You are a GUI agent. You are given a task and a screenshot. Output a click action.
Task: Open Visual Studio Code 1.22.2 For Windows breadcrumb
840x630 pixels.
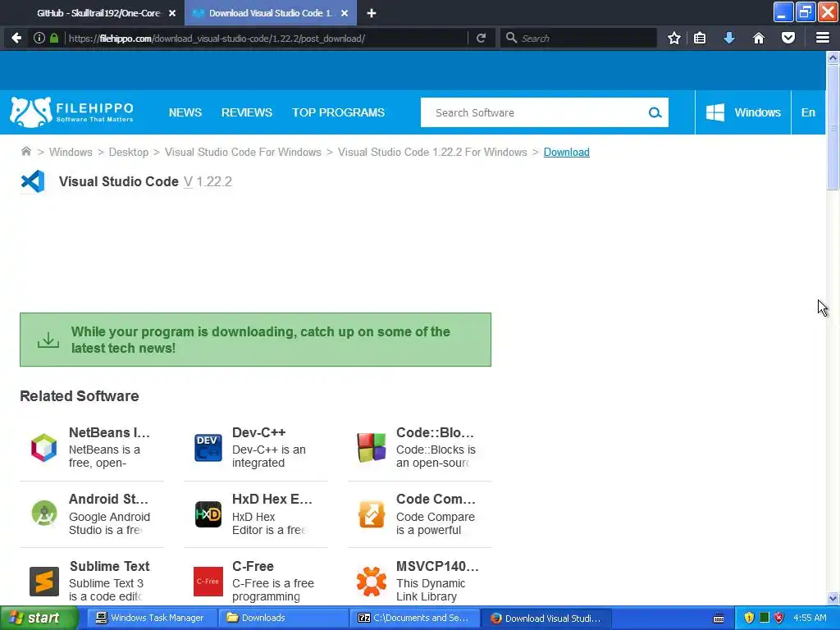(x=432, y=152)
